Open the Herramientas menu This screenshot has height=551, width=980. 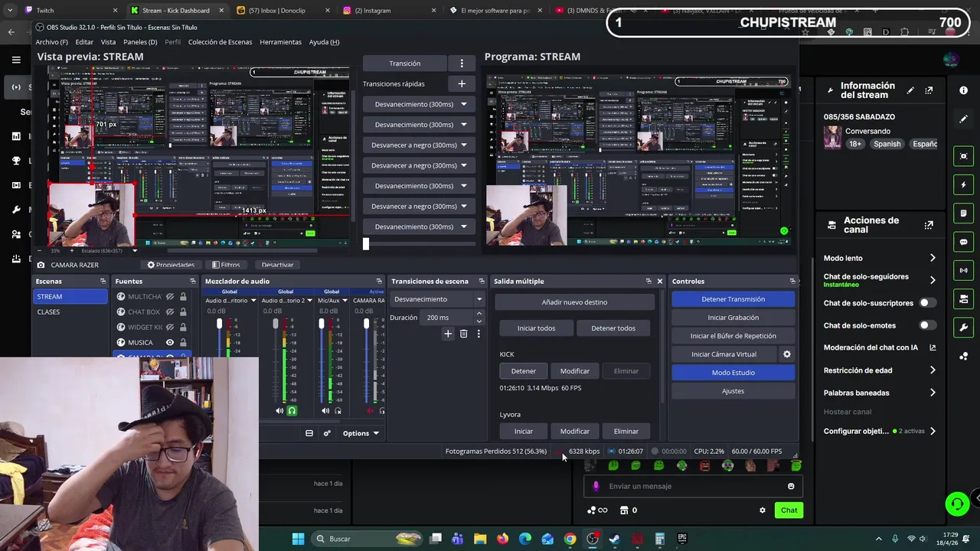pyautogui.click(x=280, y=42)
